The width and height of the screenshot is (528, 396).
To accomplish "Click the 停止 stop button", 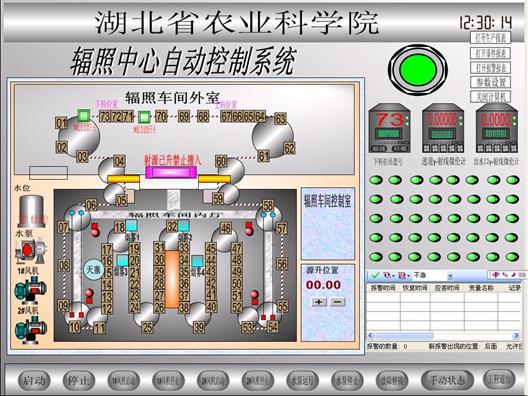I will pos(79,381).
